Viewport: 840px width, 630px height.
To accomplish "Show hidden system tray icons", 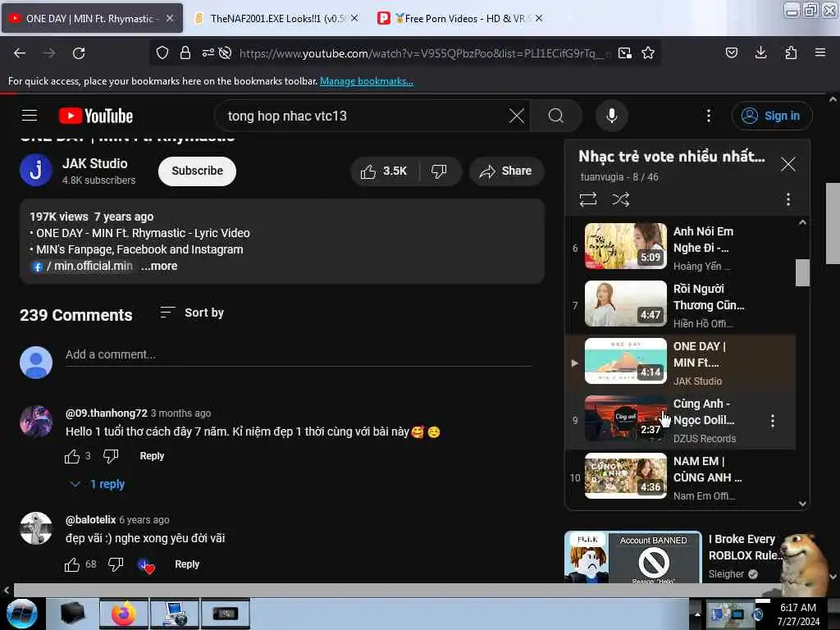I will click(697, 614).
